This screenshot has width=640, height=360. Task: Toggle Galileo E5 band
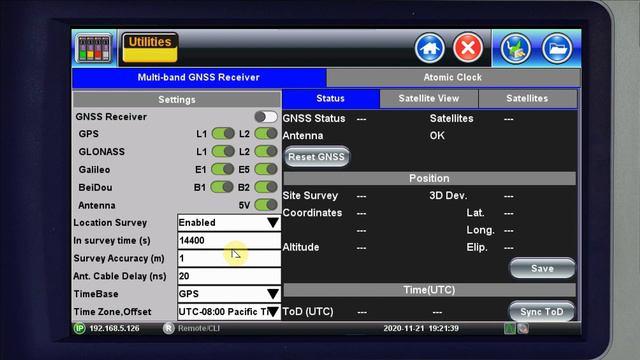tap(266, 169)
